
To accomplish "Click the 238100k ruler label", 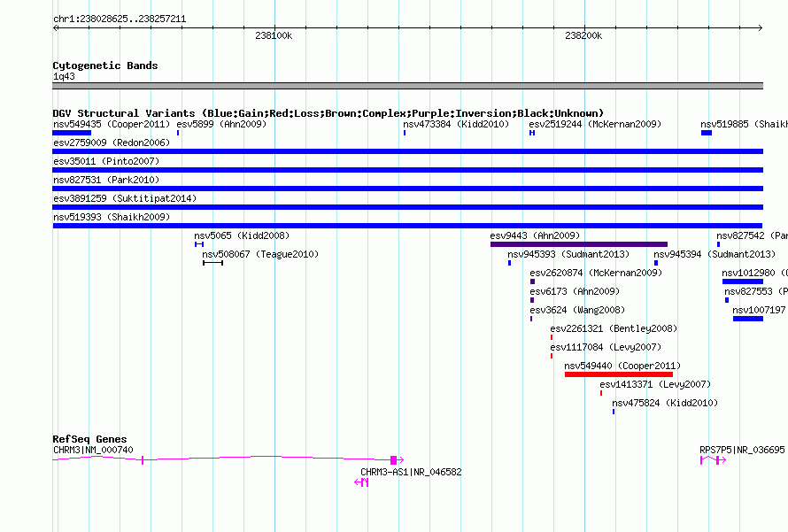I will (274, 35).
